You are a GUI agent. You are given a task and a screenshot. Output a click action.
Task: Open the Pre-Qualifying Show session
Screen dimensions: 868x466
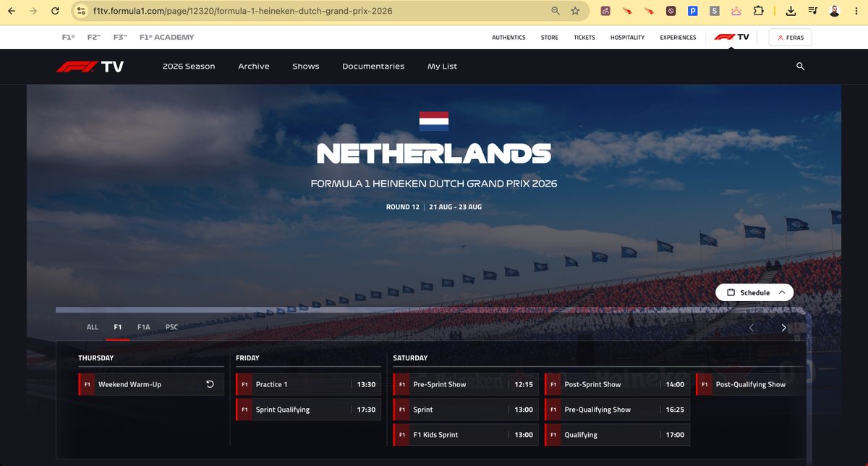pyautogui.click(x=617, y=410)
